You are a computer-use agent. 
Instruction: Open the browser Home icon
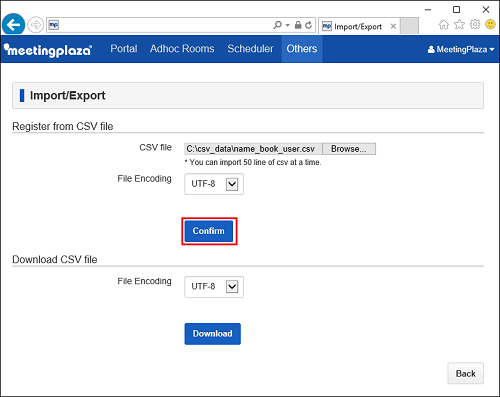[444, 25]
